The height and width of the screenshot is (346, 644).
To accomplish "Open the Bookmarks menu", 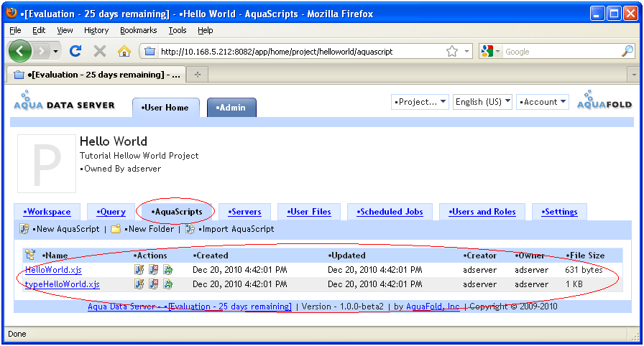I will (x=139, y=30).
